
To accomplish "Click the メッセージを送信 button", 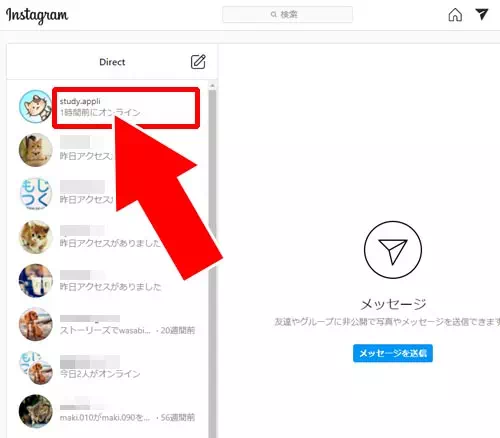I will coord(393,353).
